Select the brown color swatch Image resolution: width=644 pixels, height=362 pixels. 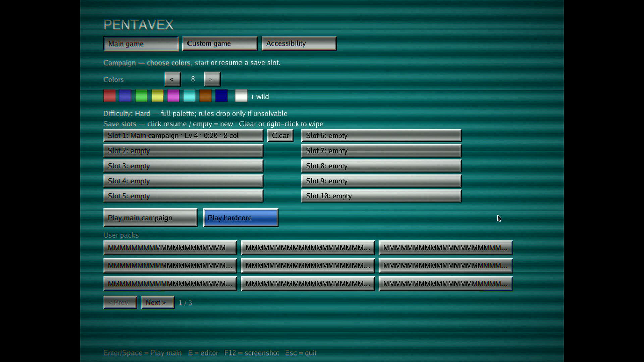(205, 96)
